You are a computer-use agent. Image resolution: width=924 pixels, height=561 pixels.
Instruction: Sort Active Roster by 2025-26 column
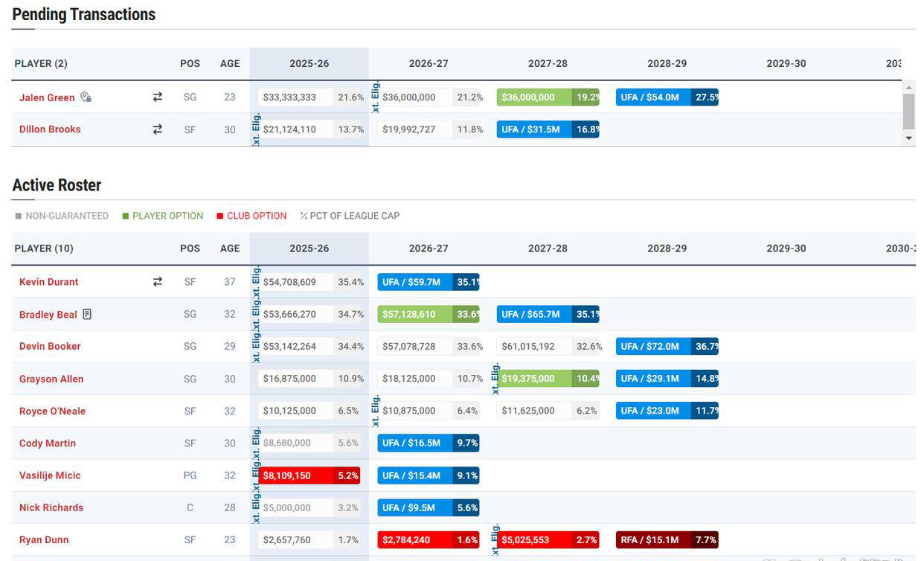(x=309, y=249)
